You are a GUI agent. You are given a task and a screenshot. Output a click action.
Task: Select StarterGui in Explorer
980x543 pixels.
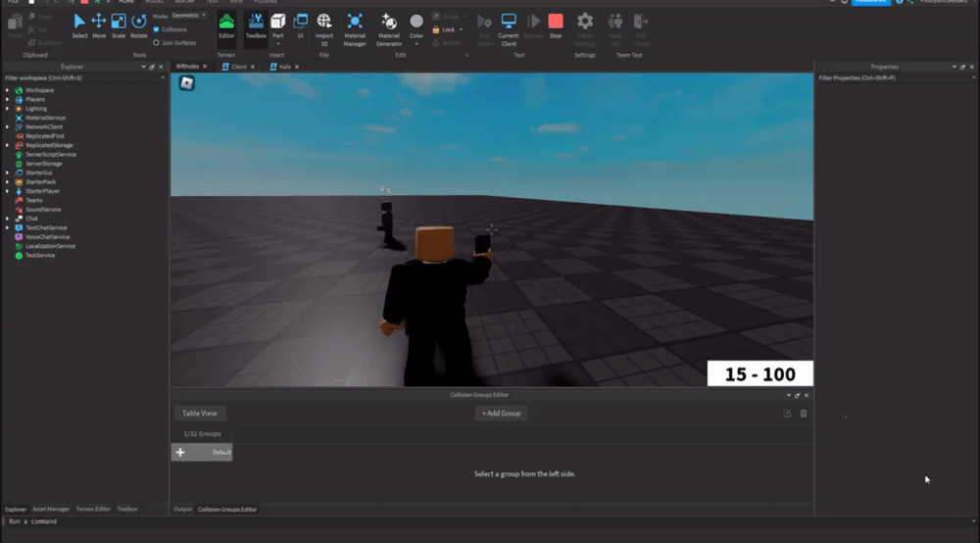(39, 173)
